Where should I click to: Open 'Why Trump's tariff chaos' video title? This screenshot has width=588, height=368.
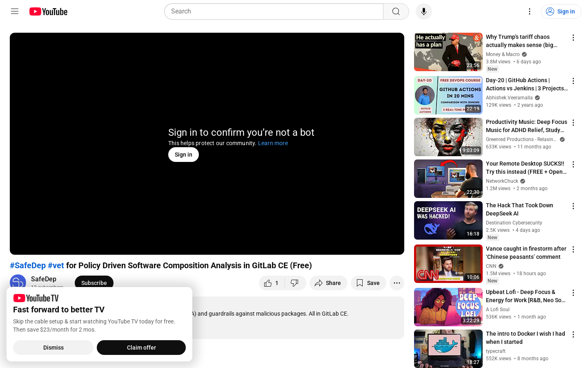522,41
